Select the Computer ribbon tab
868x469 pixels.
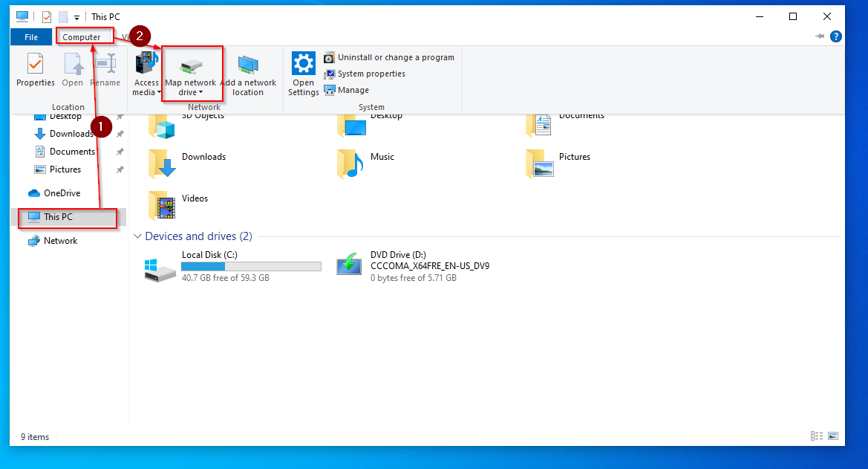coord(82,37)
